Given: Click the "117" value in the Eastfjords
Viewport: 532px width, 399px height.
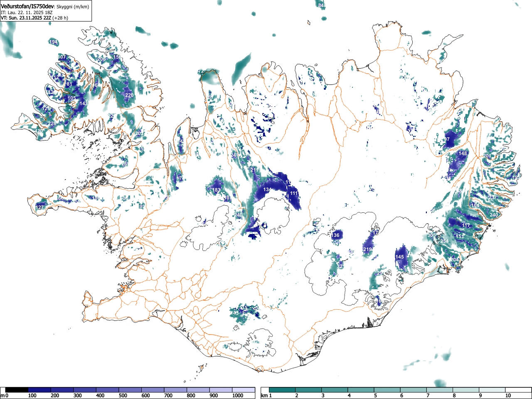Looking at the screenshot, I should tap(466, 226).
